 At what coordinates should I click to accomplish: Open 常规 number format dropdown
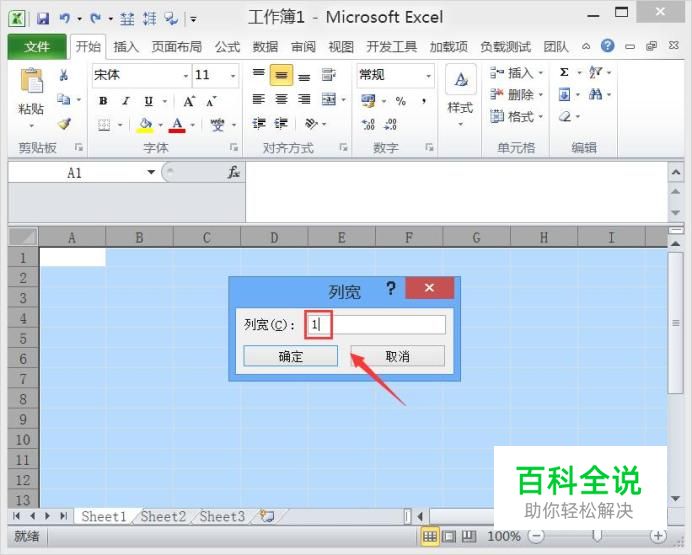(428, 76)
